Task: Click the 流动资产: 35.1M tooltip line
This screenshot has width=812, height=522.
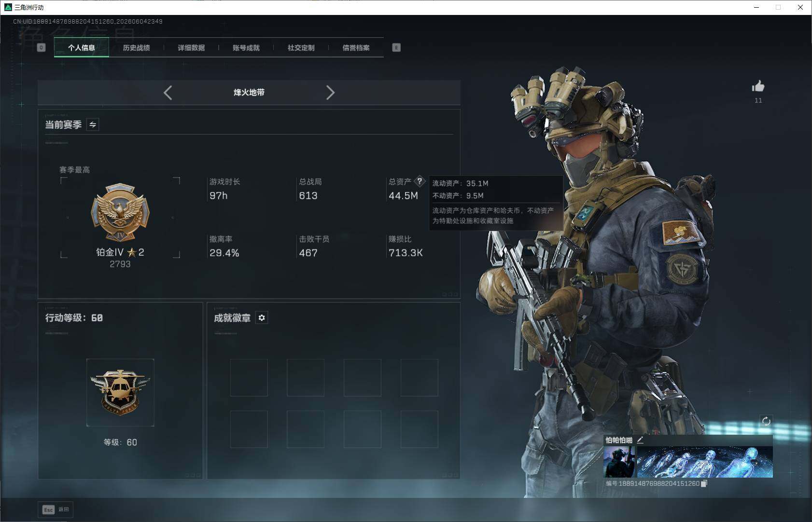Action: pyautogui.click(x=460, y=183)
